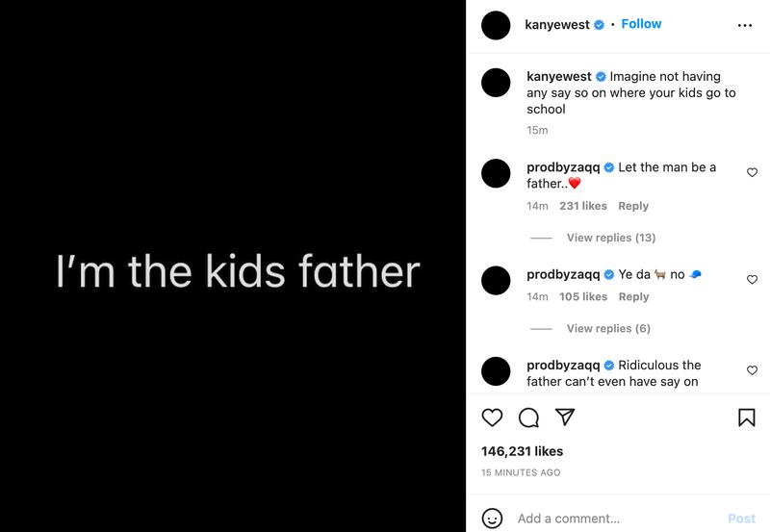This screenshot has width=770, height=532.
Task: Open comments via speech bubble icon
Action: click(528, 418)
